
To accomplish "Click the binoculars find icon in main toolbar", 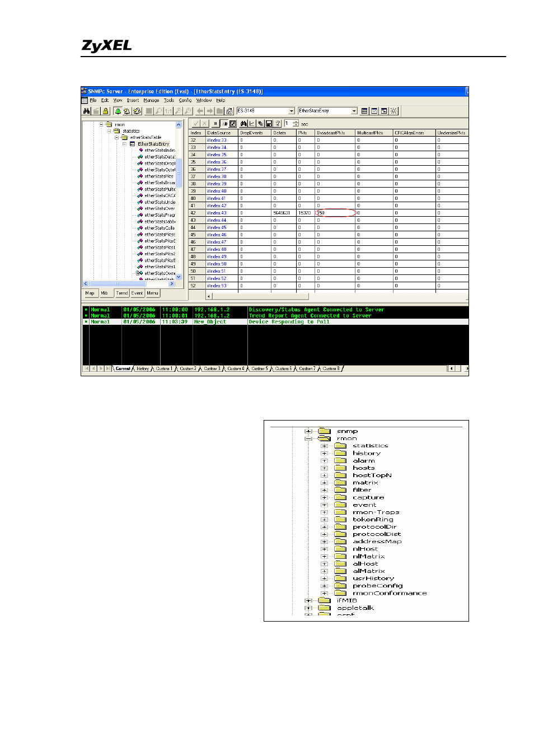I will tap(87, 111).
